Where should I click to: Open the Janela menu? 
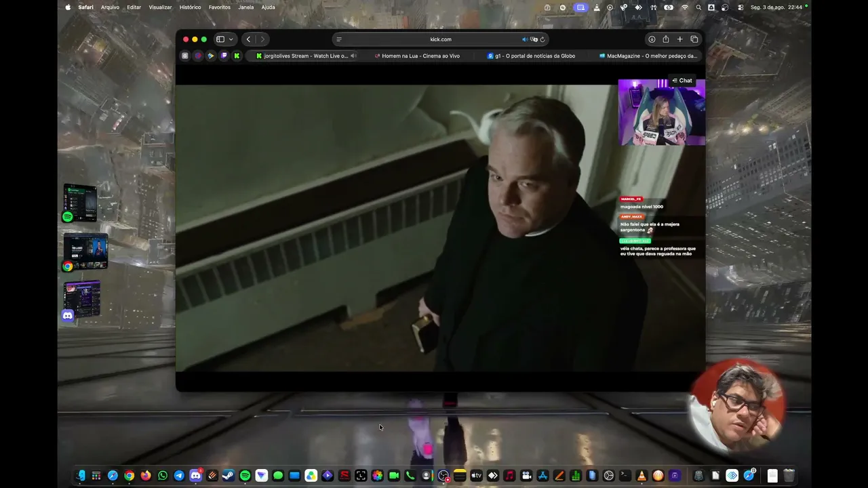pyautogui.click(x=246, y=7)
